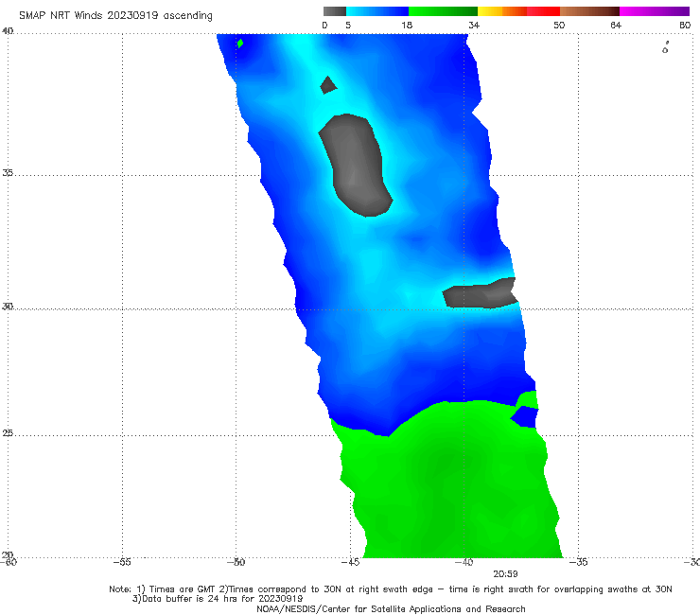
Task: Click the longitude axis label "-45"
Action: pos(350,562)
